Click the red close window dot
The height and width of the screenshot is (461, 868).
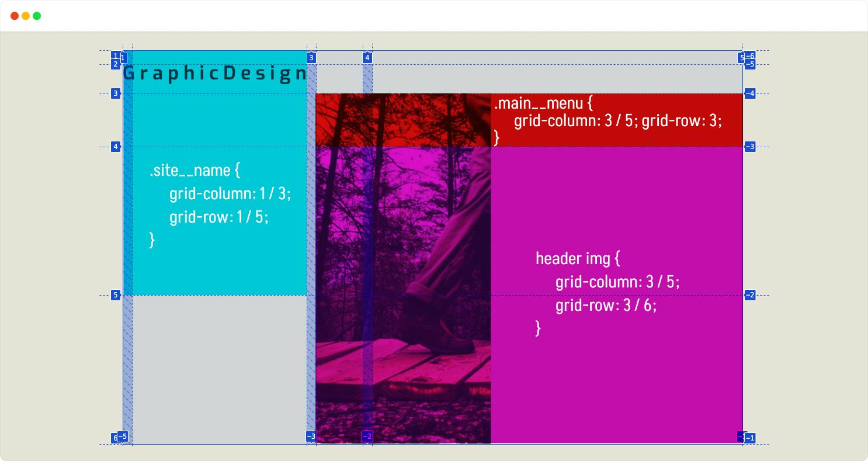(15, 16)
